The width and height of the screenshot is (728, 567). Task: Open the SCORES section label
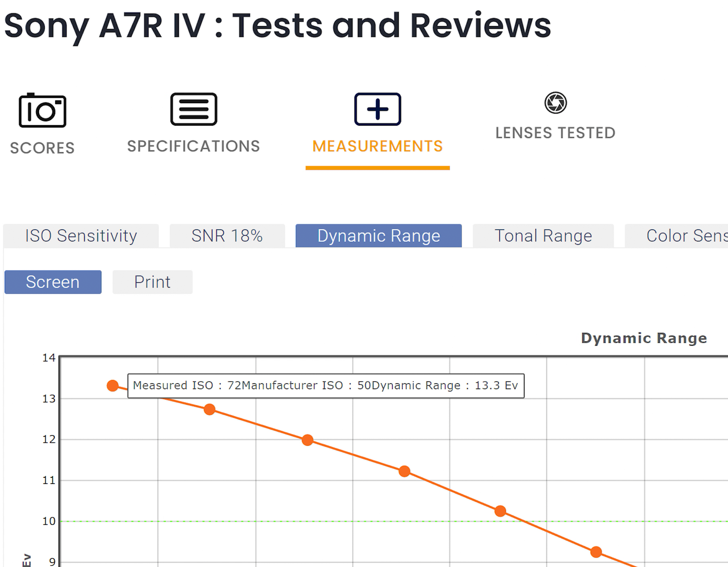point(42,148)
